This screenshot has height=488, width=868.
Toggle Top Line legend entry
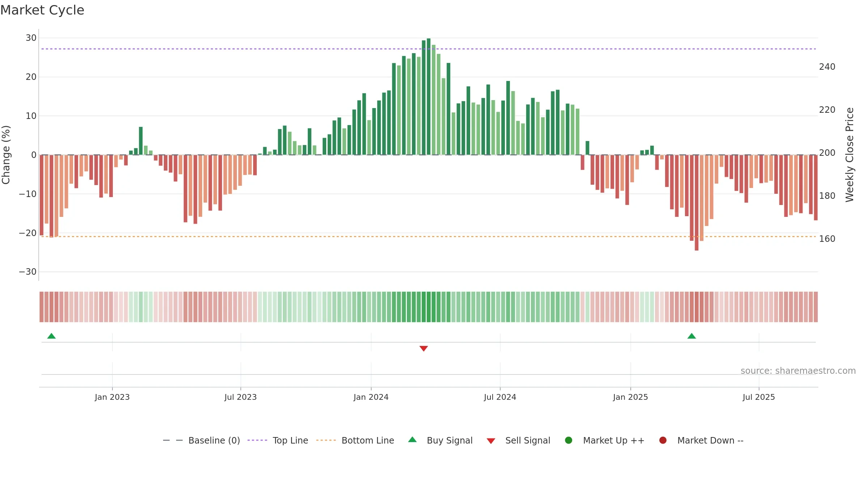point(278,440)
